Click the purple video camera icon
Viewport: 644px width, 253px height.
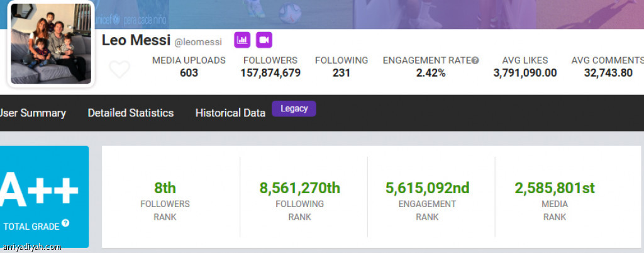pos(264,40)
